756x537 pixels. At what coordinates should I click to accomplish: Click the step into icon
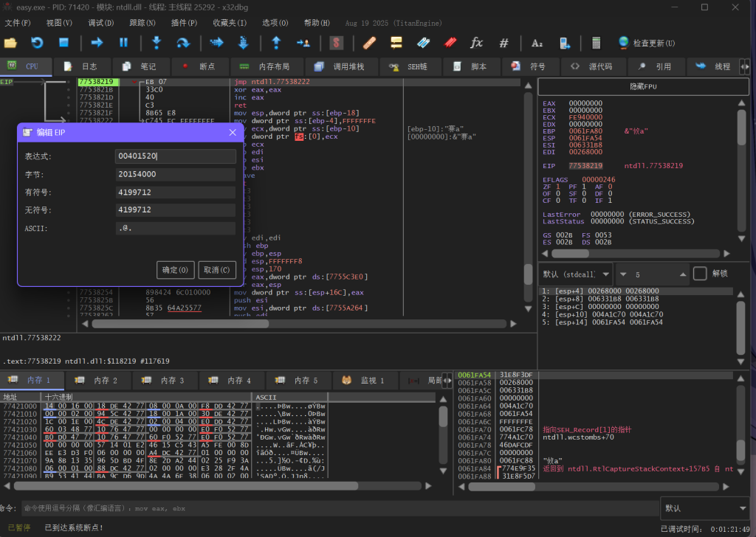tap(157, 43)
